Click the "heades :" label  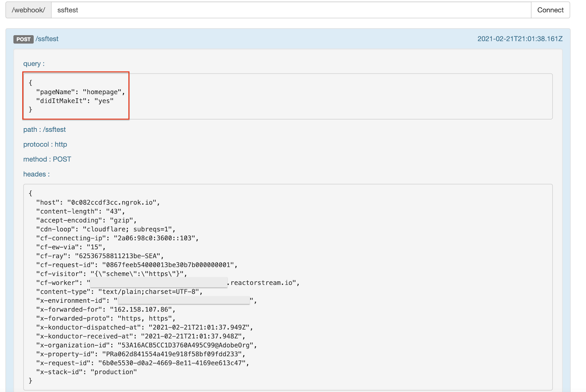[x=37, y=174]
